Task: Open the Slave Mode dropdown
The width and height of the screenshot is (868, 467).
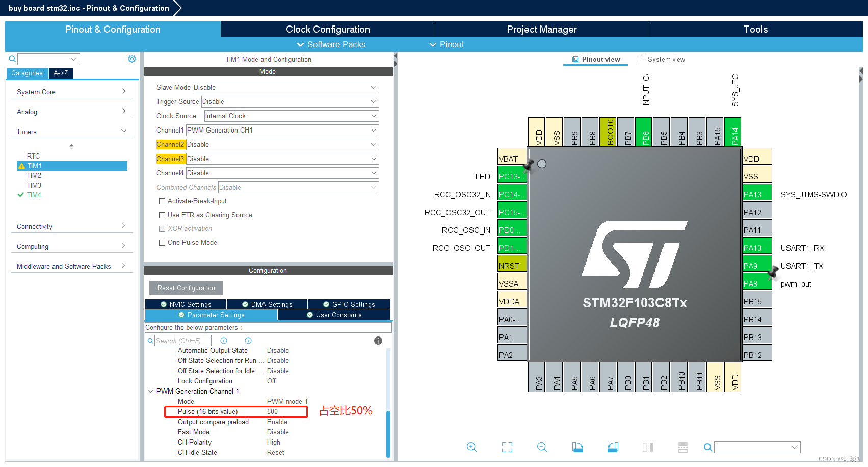Action: point(285,87)
